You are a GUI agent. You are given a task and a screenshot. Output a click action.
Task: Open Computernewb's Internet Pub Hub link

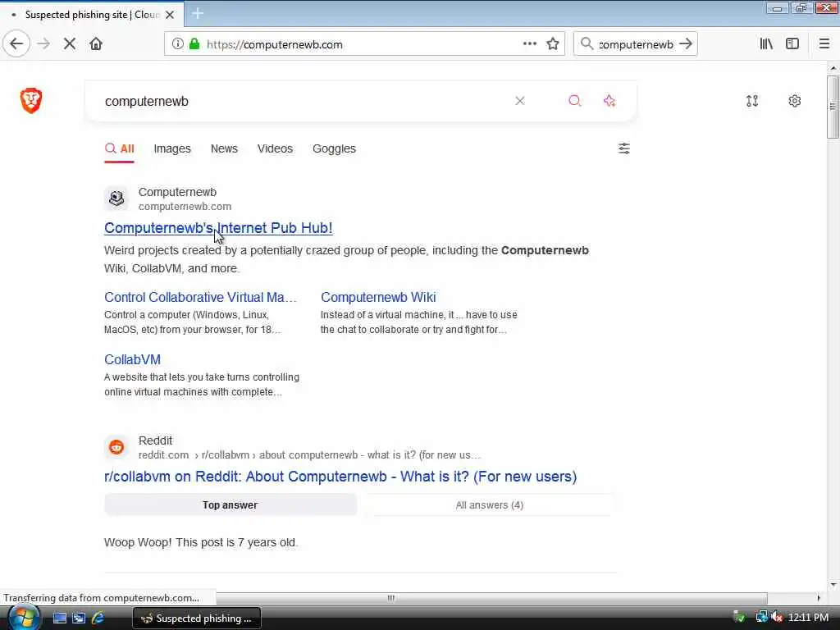click(x=218, y=228)
